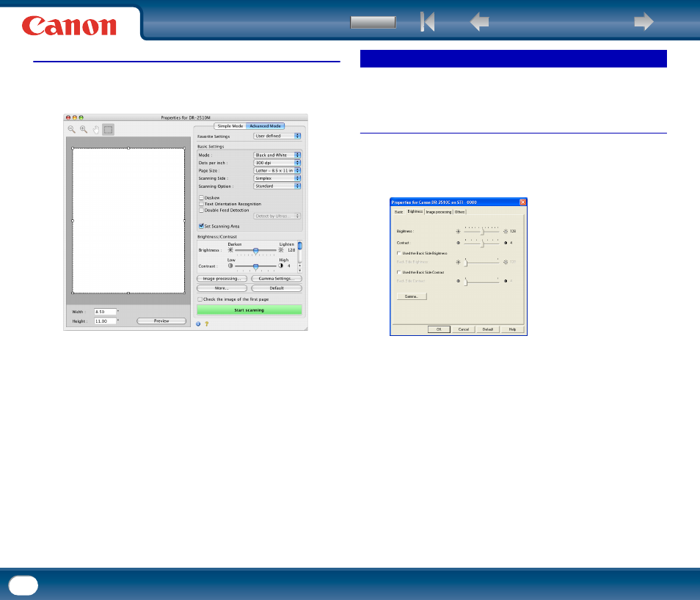Viewport: 700px width, 600px height.
Task: Go to the first page arrow
Action: point(427,21)
